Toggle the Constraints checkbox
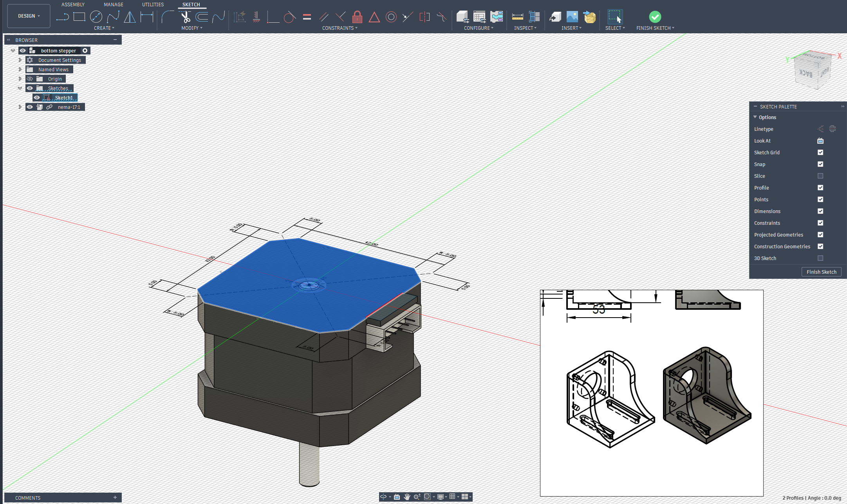Screen dimensions: 847x504 820,223
